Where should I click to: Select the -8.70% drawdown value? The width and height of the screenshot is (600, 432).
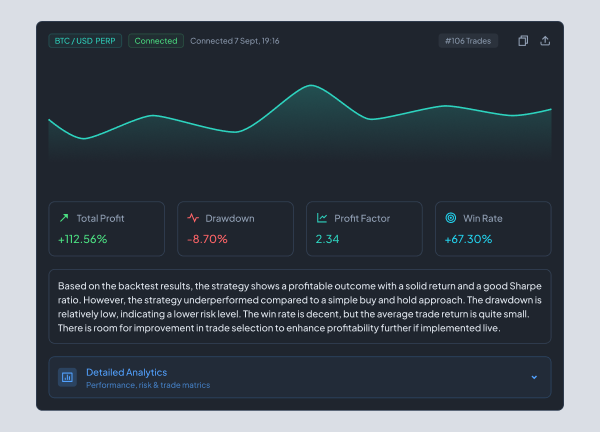(x=207, y=239)
